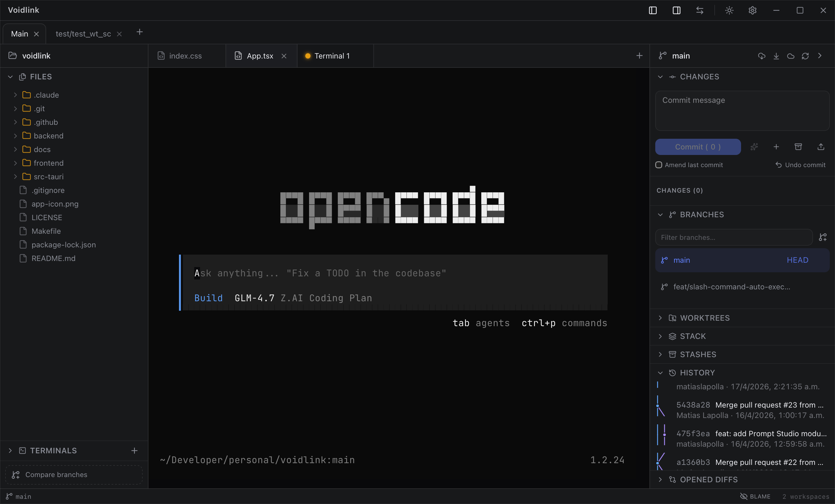The image size is (835, 504).
Task: Expand the TERMINALS section
Action: 10,450
